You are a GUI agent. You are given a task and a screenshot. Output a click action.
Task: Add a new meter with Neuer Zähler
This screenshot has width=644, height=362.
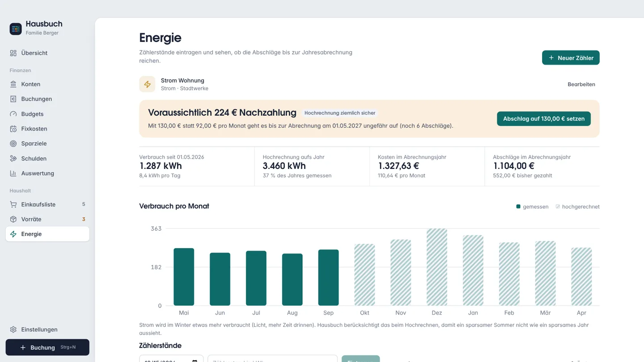571,58
